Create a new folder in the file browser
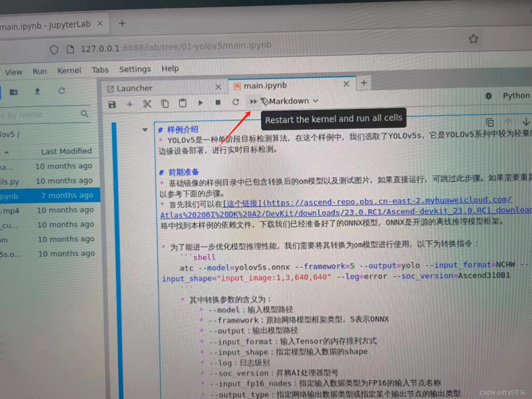 [13, 92]
